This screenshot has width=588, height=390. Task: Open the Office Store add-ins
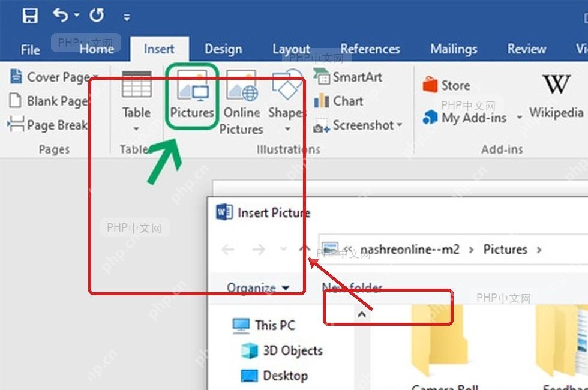446,85
